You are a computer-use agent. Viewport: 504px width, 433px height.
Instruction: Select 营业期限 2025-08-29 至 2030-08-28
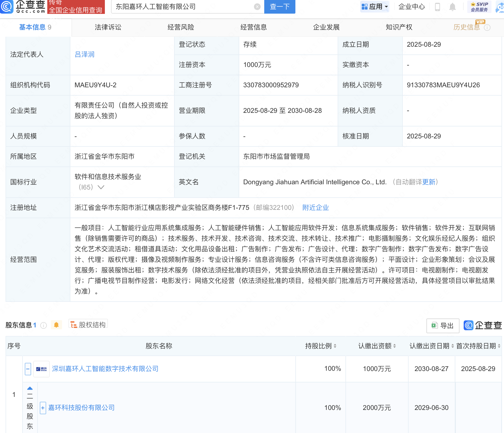coord(282,111)
